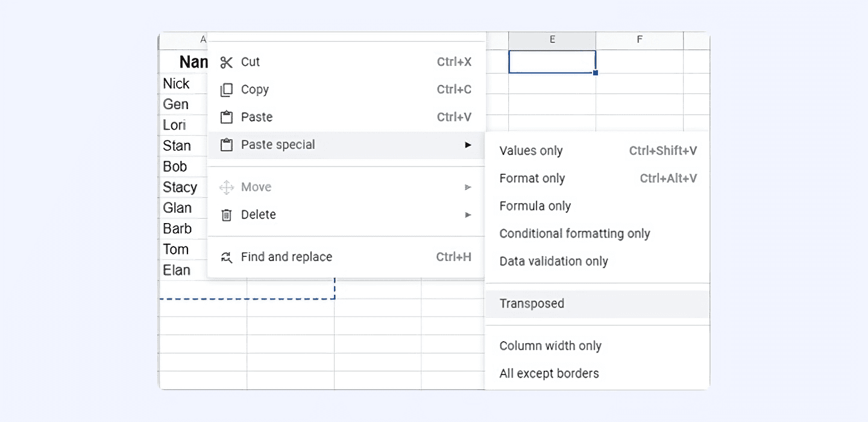Select Formula only paste option
The height and width of the screenshot is (422, 868).
[x=535, y=207]
